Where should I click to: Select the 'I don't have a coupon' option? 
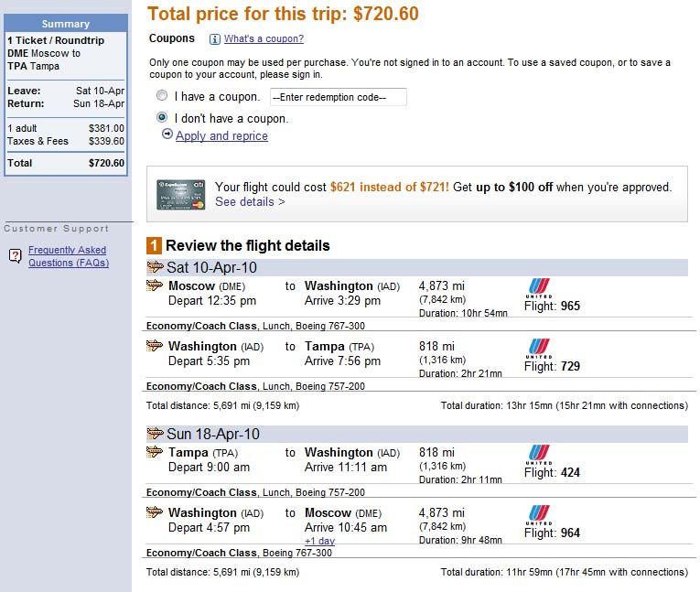(162, 117)
